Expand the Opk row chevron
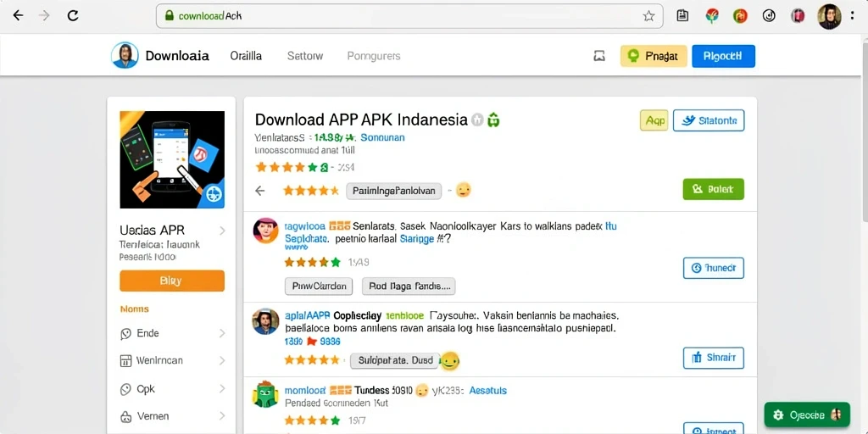This screenshot has height=434, width=868. click(x=222, y=389)
